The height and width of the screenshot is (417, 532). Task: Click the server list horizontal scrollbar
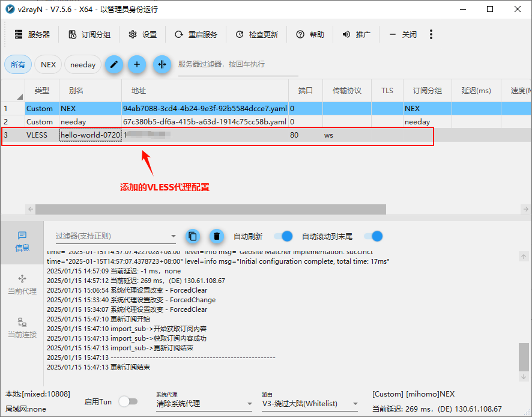[x=210, y=209]
